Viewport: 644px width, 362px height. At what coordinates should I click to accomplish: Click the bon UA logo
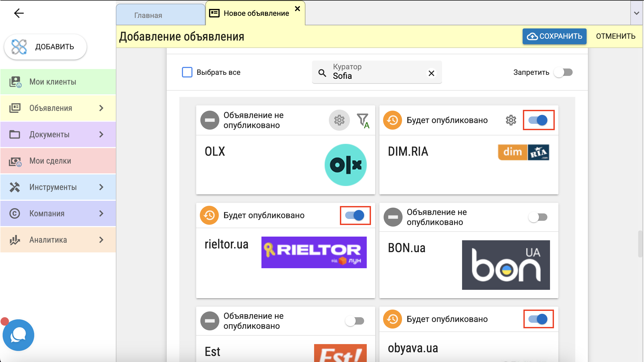[x=506, y=265]
